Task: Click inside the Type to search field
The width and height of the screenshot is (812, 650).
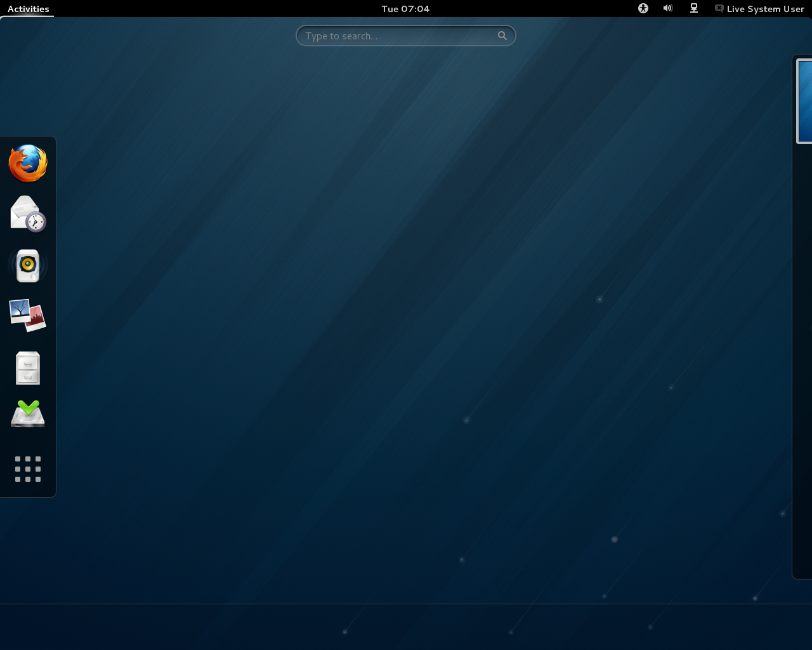Action: coord(393,36)
